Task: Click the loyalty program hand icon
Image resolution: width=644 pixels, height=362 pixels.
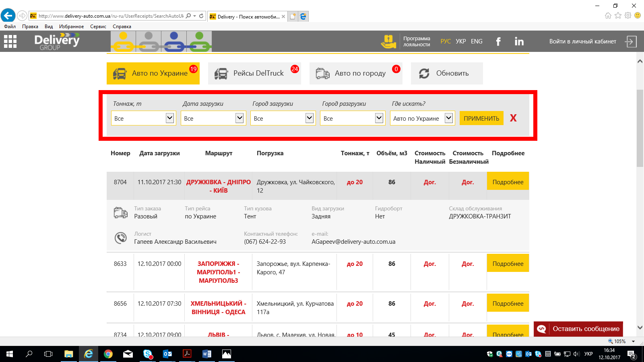Action: pyautogui.click(x=388, y=41)
